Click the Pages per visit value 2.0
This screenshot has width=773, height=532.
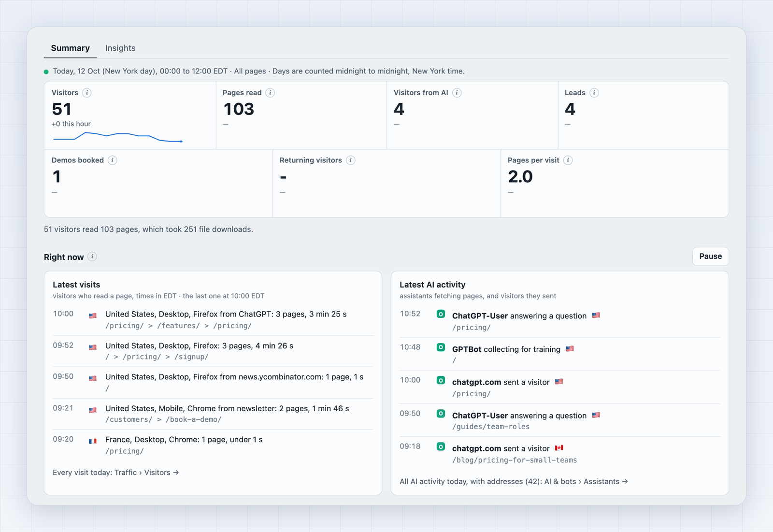click(x=520, y=177)
